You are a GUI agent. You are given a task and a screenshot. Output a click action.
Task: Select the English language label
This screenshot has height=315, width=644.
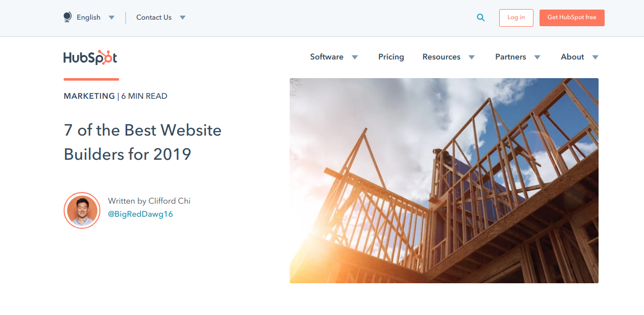coord(88,17)
